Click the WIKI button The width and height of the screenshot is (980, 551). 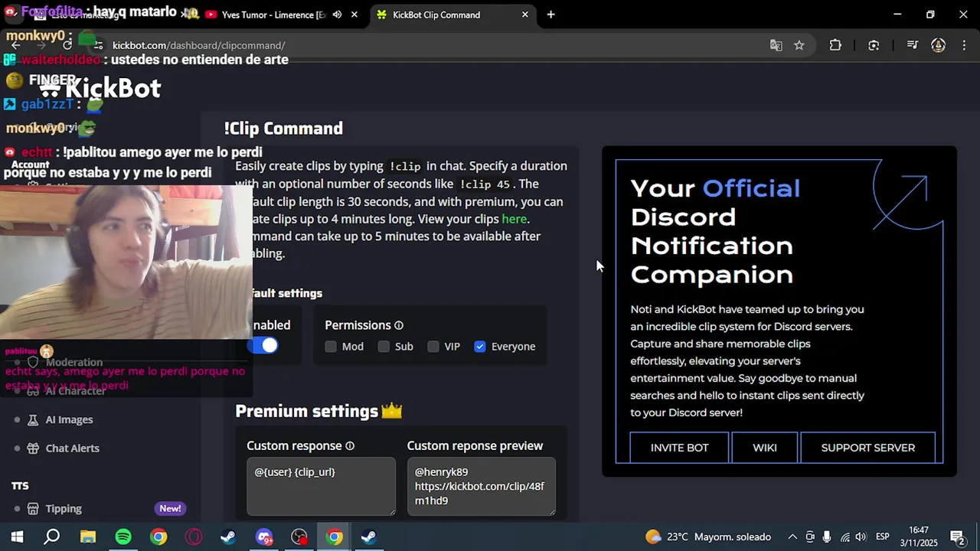coord(765,448)
